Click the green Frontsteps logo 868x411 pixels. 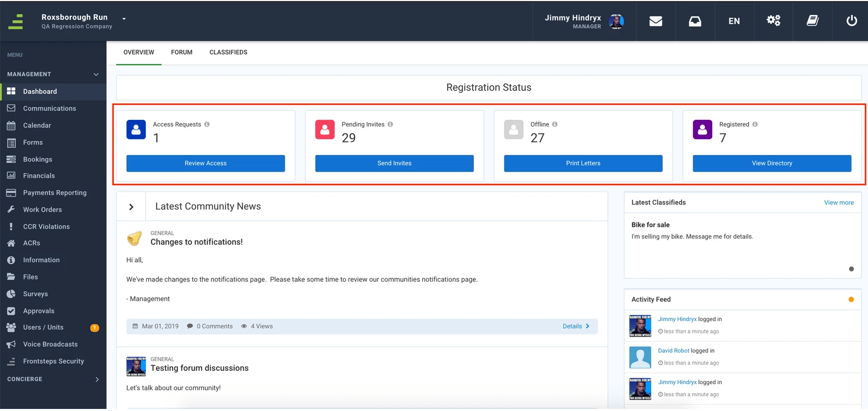pos(16,21)
